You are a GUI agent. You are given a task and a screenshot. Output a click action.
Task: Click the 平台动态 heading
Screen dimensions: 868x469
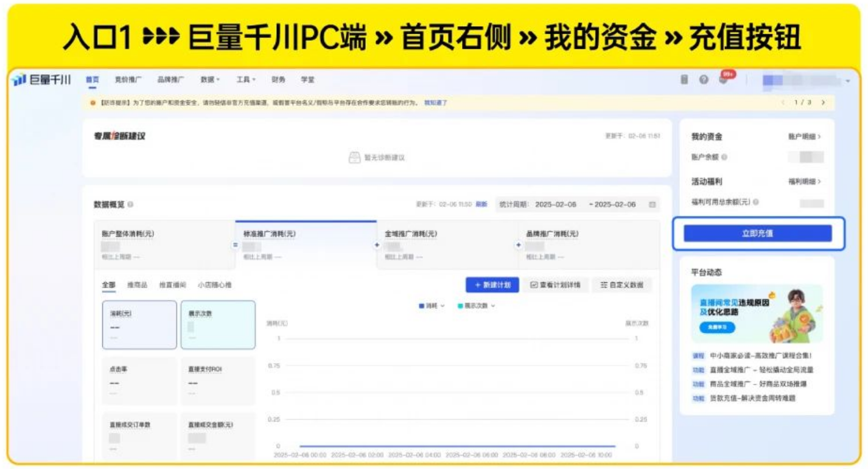tap(707, 273)
